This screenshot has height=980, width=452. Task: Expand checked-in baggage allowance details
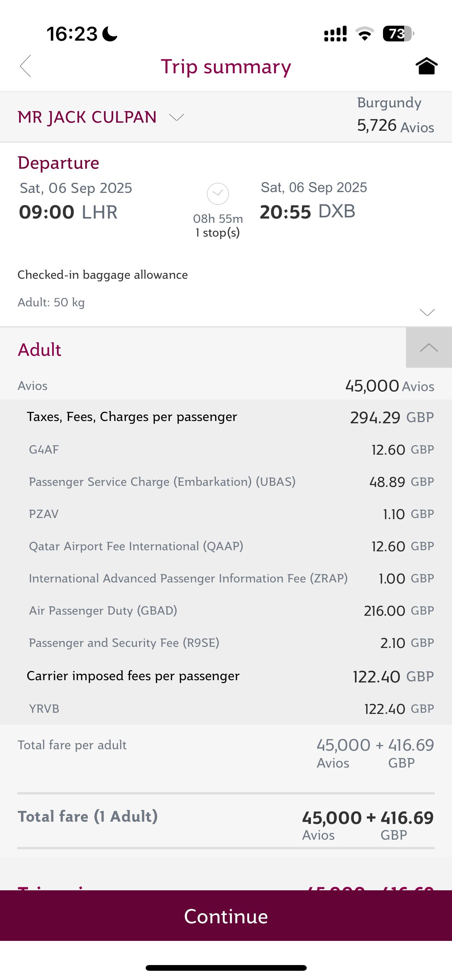(x=427, y=312)
